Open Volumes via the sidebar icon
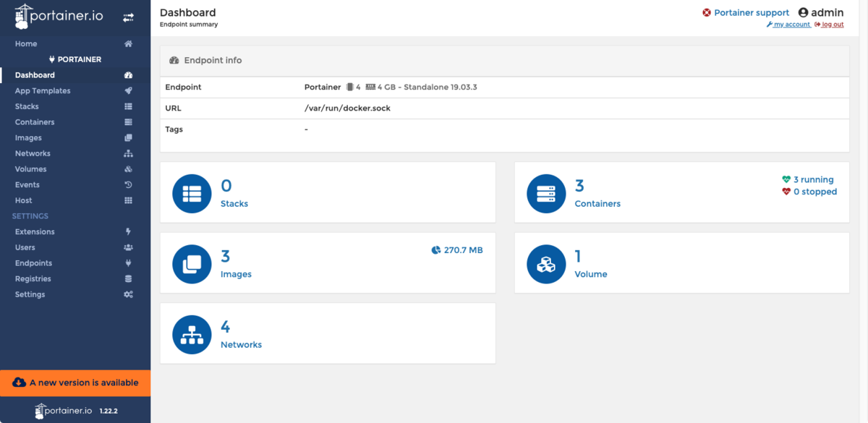 [x=128, y=168]
